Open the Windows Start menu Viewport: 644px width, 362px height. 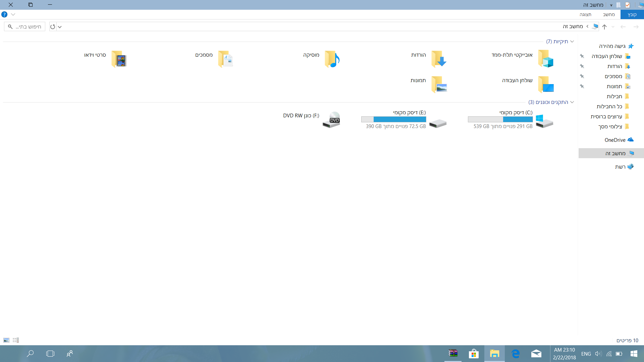634,354
